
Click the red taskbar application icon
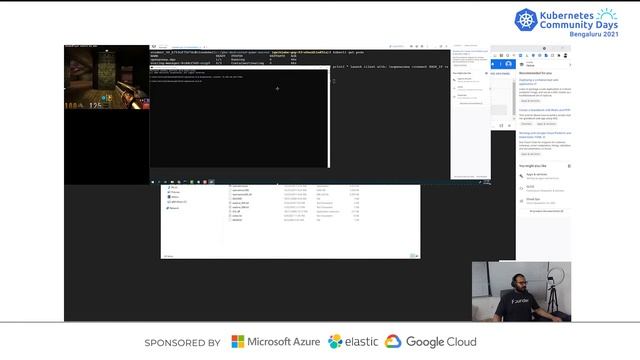205,182
